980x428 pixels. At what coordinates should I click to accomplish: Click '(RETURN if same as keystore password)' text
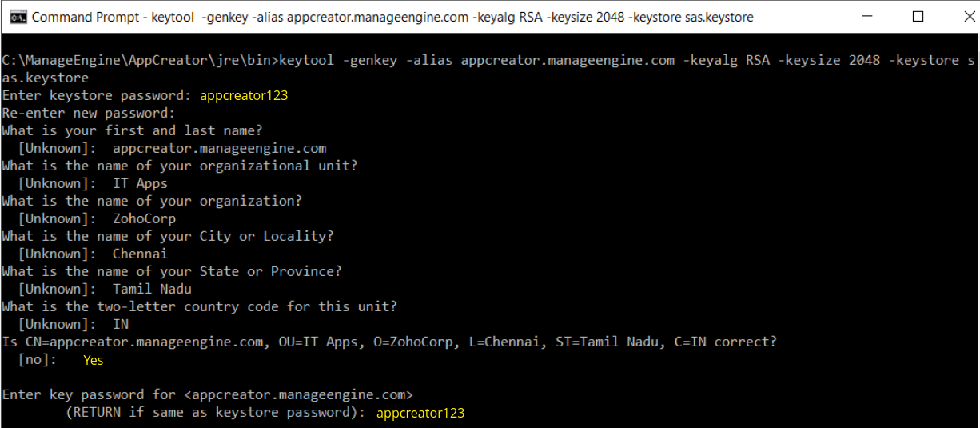(216, 413)
